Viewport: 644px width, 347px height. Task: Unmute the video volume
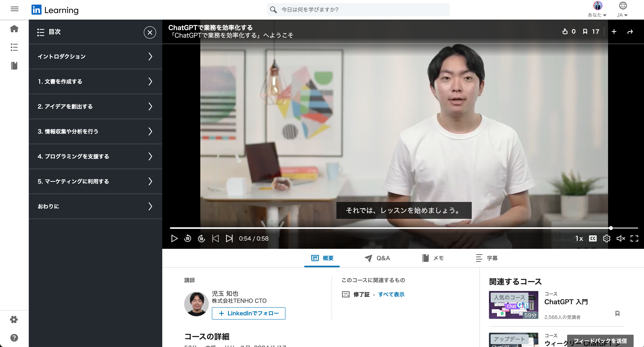[621, 239]
